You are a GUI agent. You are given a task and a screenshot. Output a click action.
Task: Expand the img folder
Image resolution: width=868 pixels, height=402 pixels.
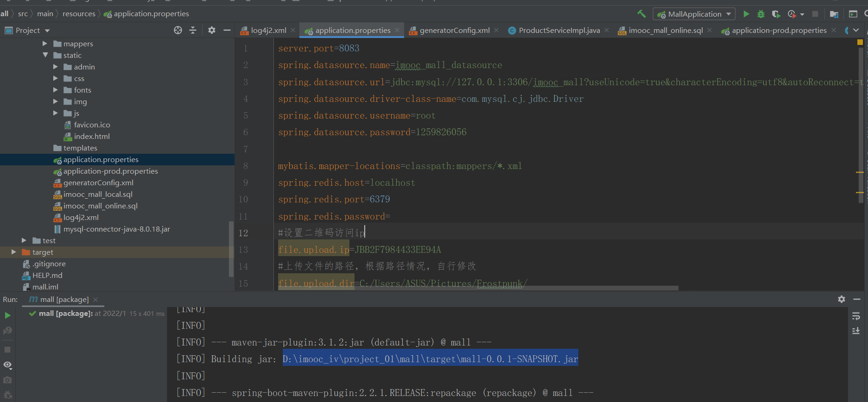coord(56,101)
